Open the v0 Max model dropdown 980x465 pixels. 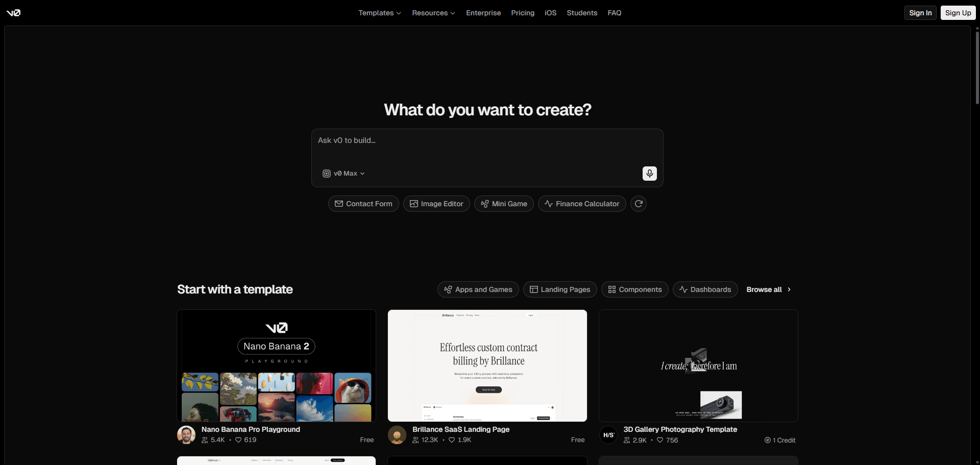(344, 174)
